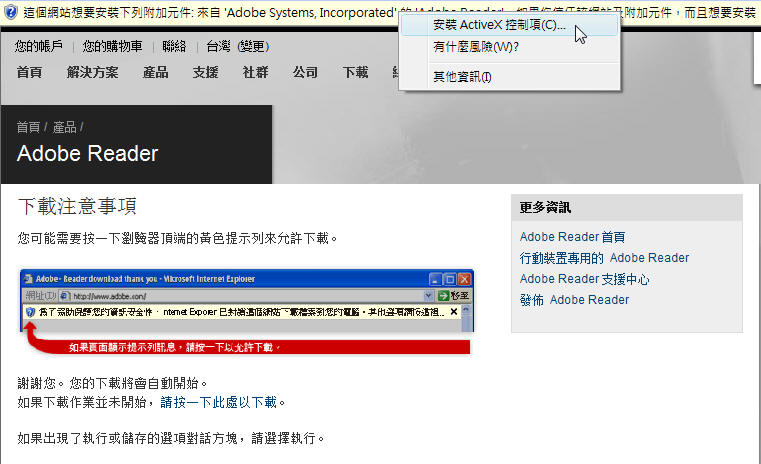Click the 聯絡 contact link
Viewport: 761px width, 464px height.
point(174,46)
